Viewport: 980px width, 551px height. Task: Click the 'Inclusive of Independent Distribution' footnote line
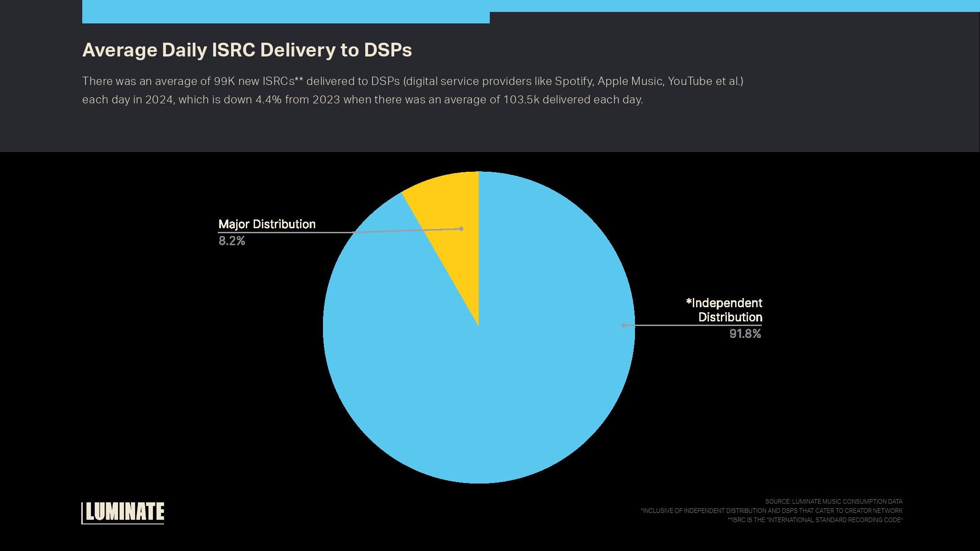point(771,511)
